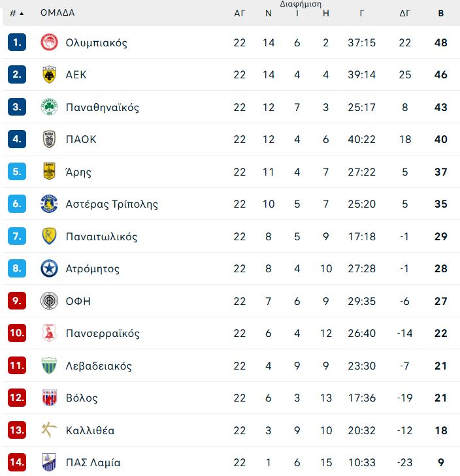Sort by the B points column header
The width and height of the screenshot is (460, 476).
point(441,13)
